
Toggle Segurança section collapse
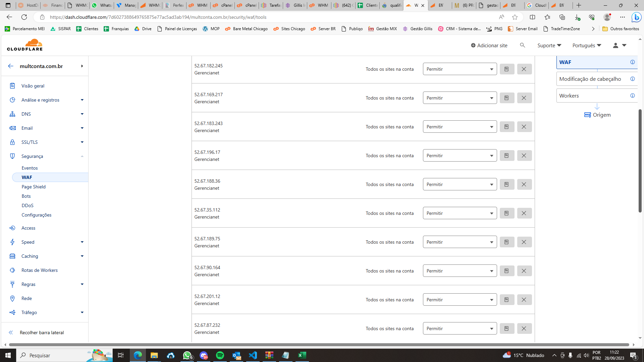pyautogui.click(x=82, y=156)
